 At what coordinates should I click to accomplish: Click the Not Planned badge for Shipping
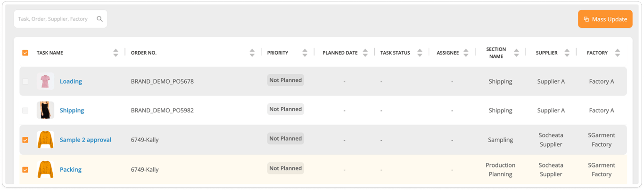(285, 109)
